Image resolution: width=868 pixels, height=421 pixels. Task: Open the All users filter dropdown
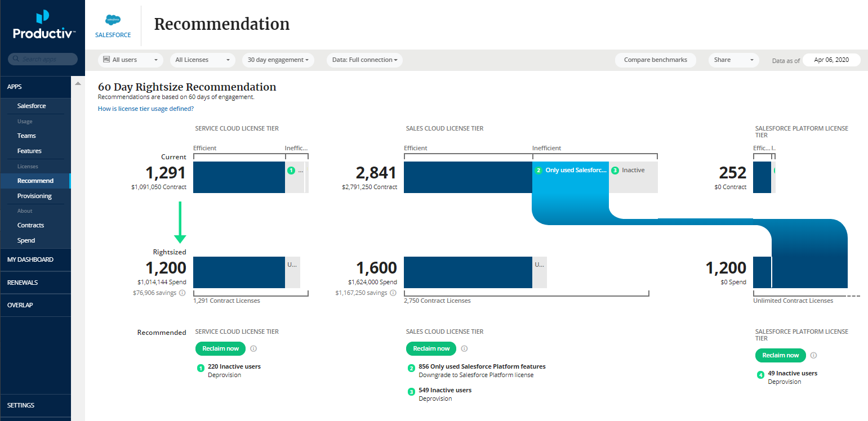pos(130,60)
